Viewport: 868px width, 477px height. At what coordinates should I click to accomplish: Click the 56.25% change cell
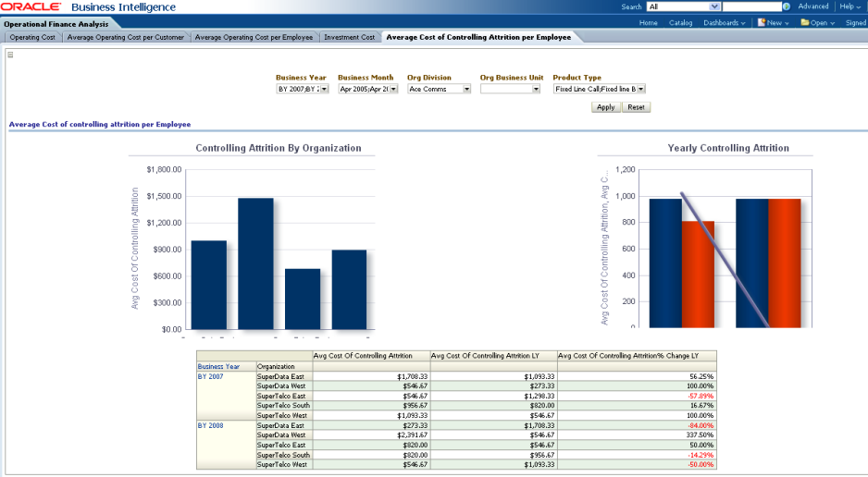(637, 376)
